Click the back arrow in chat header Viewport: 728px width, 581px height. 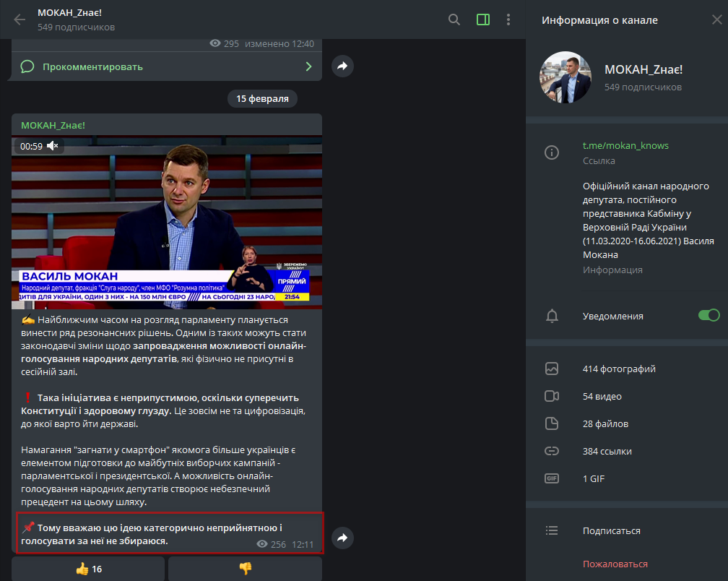[x=19, y=20]
